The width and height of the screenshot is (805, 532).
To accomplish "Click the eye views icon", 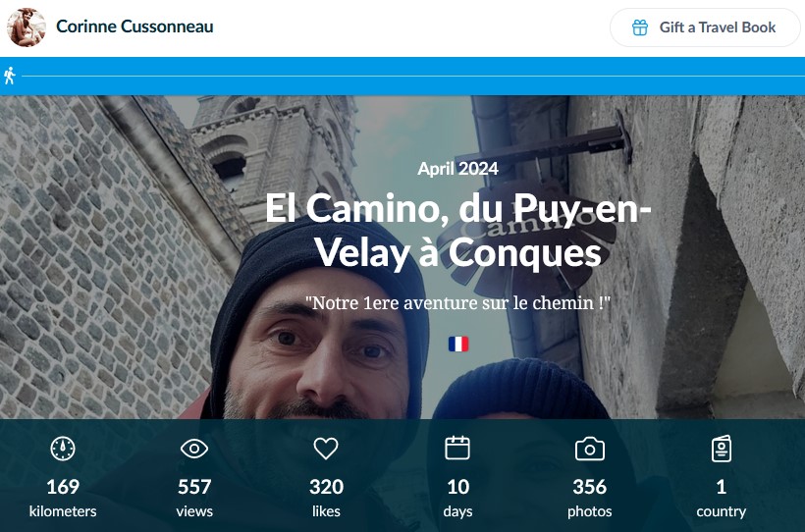I will tap(194, 449).
